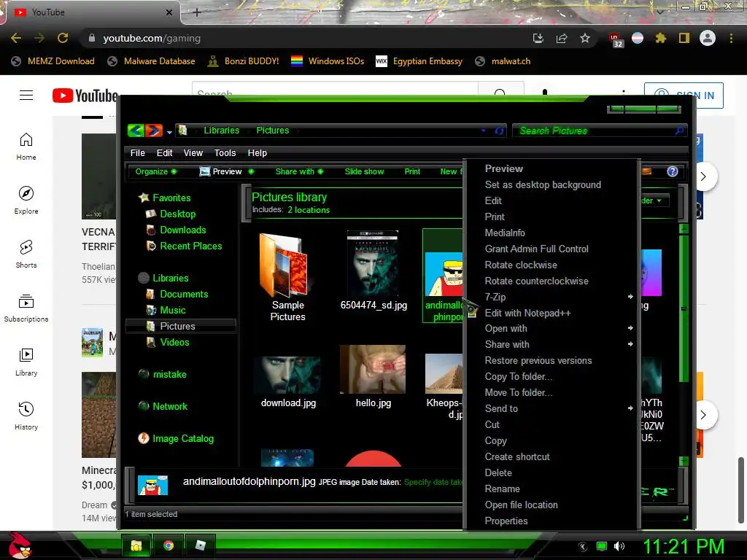Open the MEMZ Download bookmark
Screen dimensions: 747x560
tap(53, 61)
